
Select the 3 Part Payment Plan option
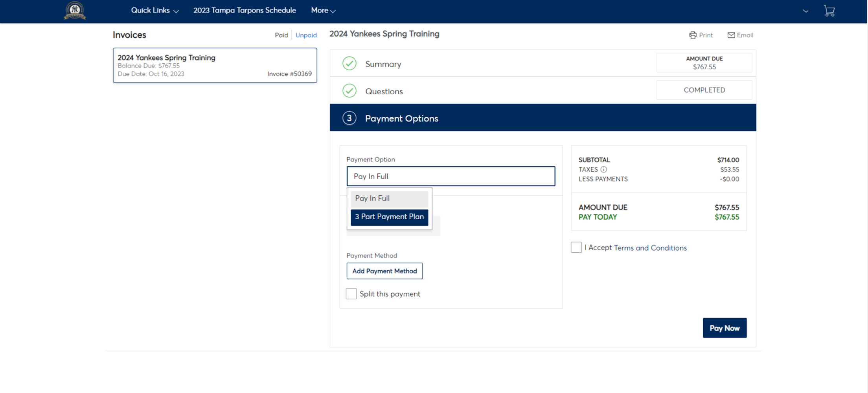coord(389,217)
